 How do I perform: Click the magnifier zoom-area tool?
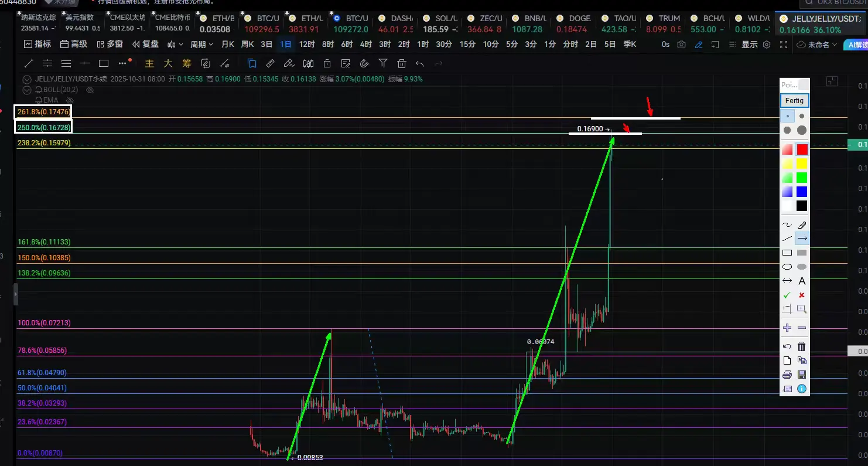[802, 309]
